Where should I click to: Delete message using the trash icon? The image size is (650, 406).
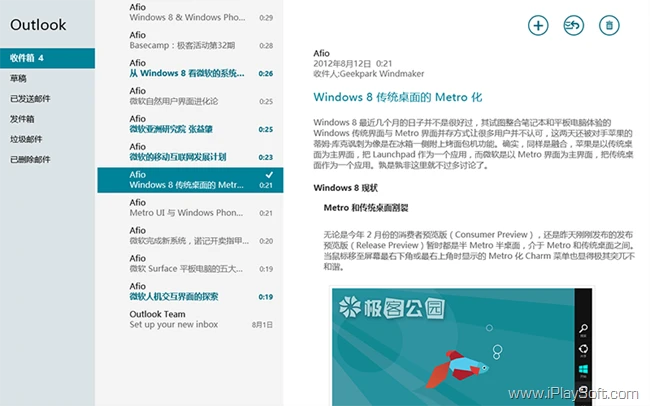click(609, 25)
